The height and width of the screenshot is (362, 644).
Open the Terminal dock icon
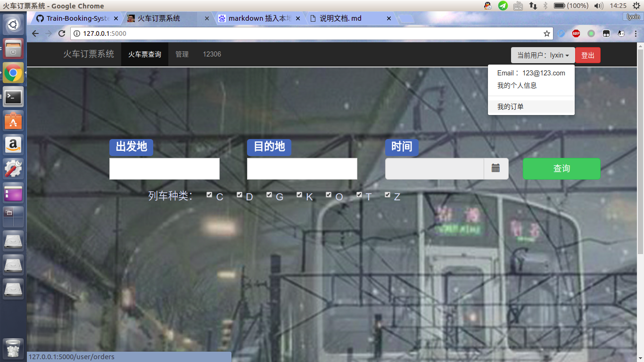pyautogui.click(x=13, y=97)
